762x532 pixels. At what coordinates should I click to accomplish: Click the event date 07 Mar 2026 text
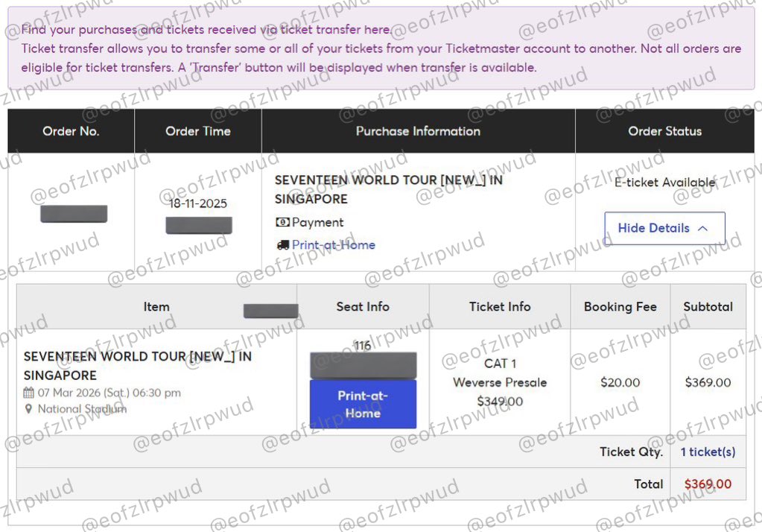click(109, 393)
